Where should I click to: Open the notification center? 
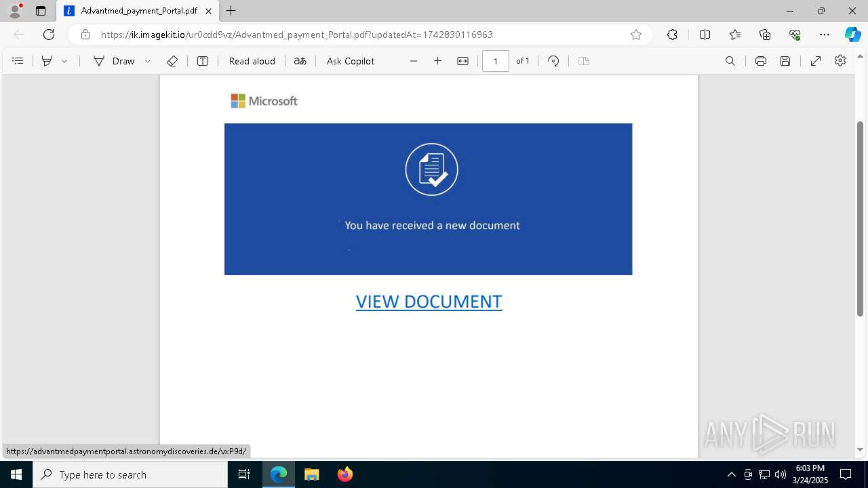846,474
